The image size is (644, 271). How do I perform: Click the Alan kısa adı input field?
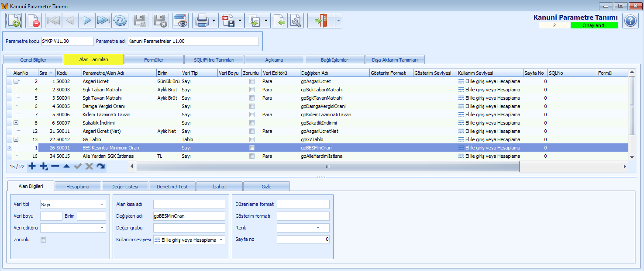click(189, 204)
